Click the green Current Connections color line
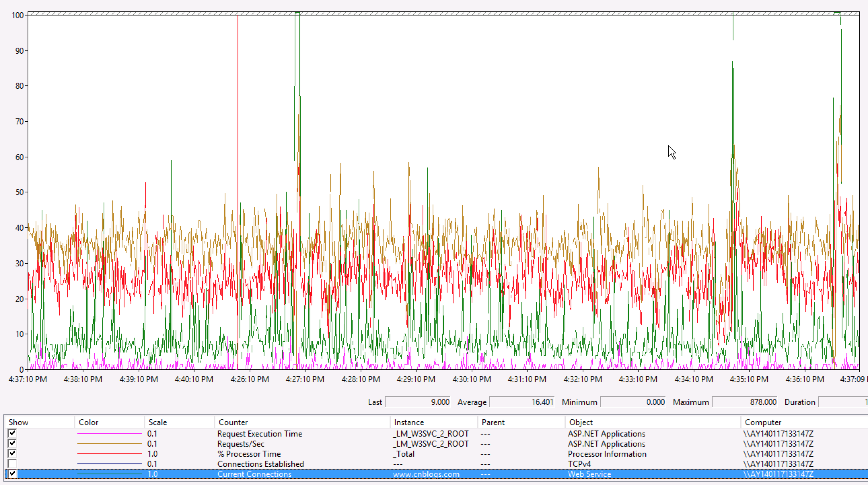This screenshot has height=485, width=868. click(110, 474)
